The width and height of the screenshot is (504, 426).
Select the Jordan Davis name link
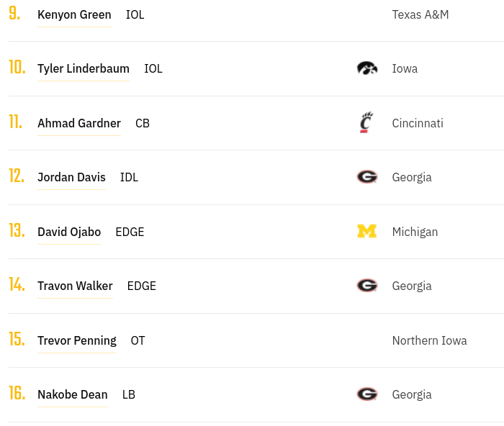tap(71, 177)
